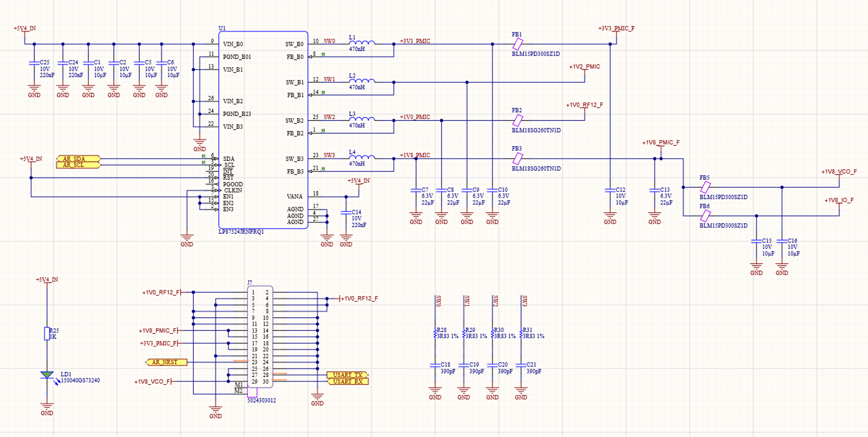Click the +1V8_IO_F power port label
Image resolution: width=868 pixels, height=437 pixels.
(839, 201)
